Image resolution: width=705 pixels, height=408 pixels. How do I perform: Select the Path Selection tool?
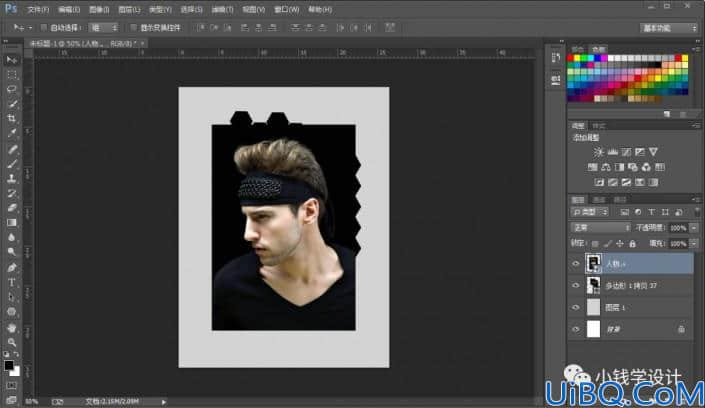[x=12, y=297]
